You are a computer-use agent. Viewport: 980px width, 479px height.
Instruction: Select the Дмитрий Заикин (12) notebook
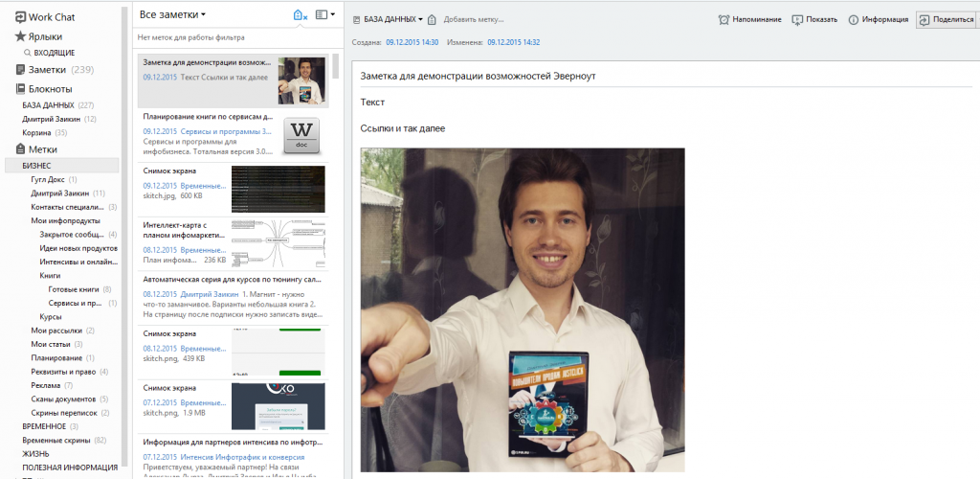click(58, 119)
